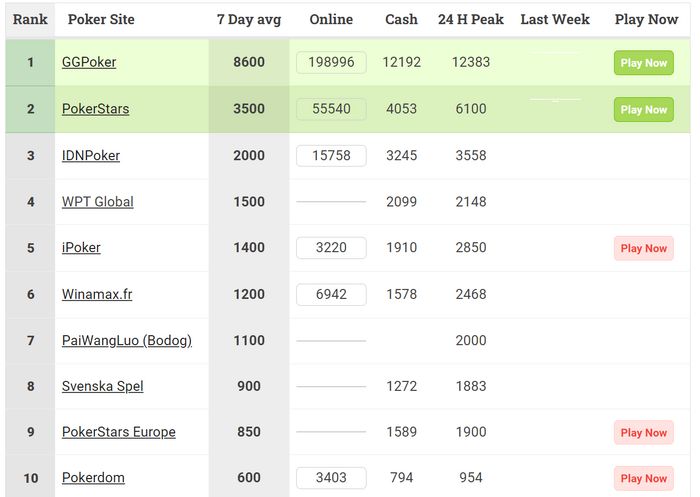Sort by the 24 H Peak header

point(471,20)
